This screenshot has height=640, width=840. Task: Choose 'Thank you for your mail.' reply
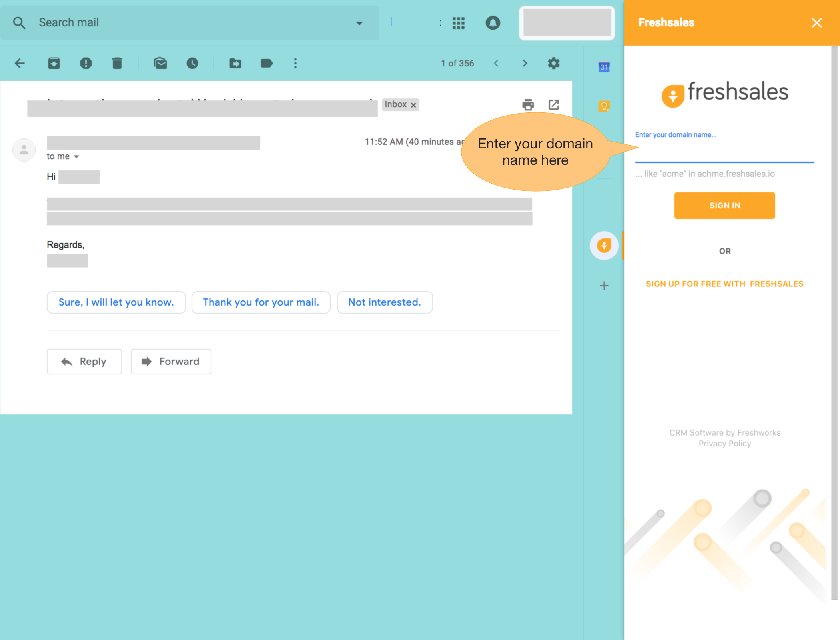[x=261, y=302]
